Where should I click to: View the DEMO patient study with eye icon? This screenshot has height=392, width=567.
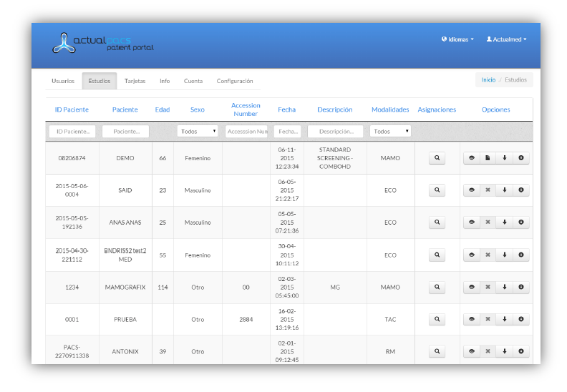pyautogui.click(x=472, y=158)
